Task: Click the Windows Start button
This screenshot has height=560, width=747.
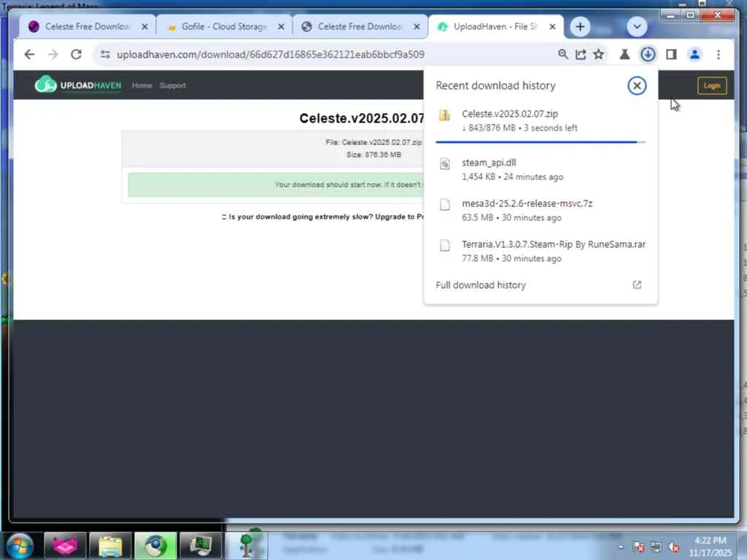Action: 20,545
